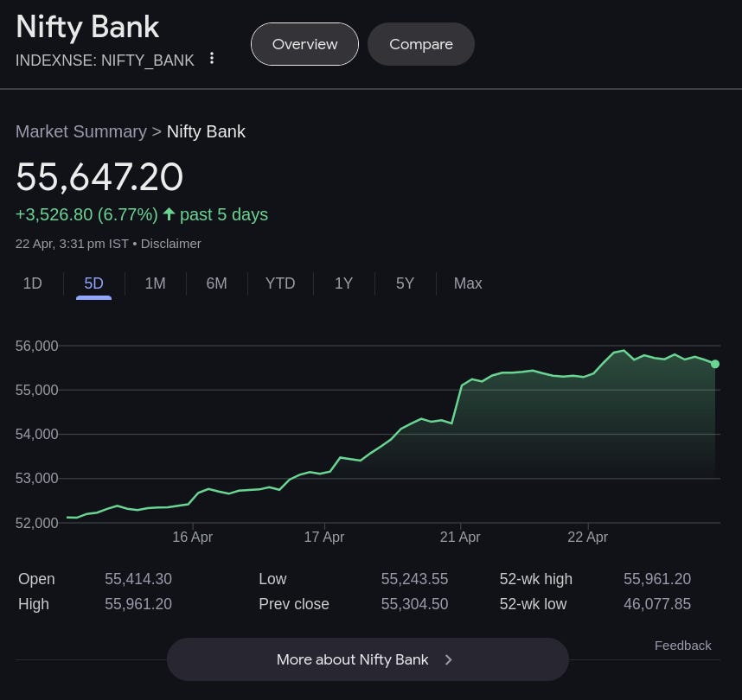Click the 52,000 y-axis label
This screenshot has height=700, width=742.
tap(37, 523)
